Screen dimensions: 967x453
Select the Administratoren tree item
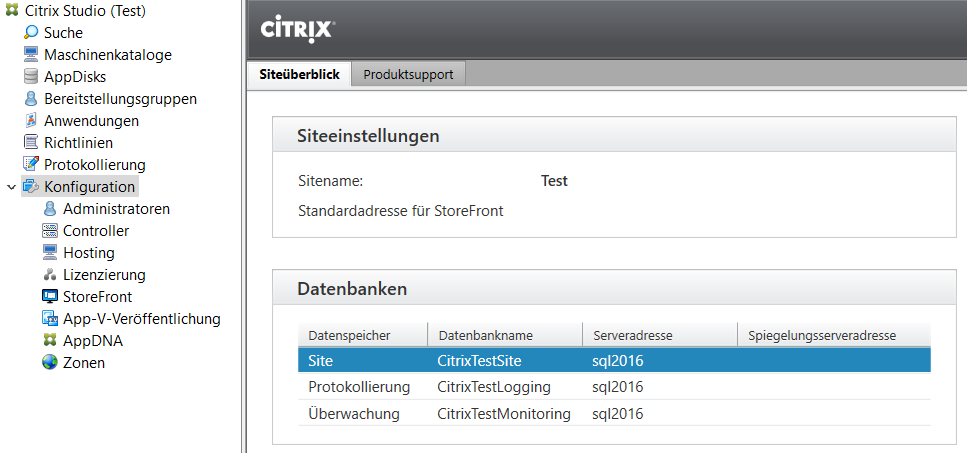click(x=116, y=209)
